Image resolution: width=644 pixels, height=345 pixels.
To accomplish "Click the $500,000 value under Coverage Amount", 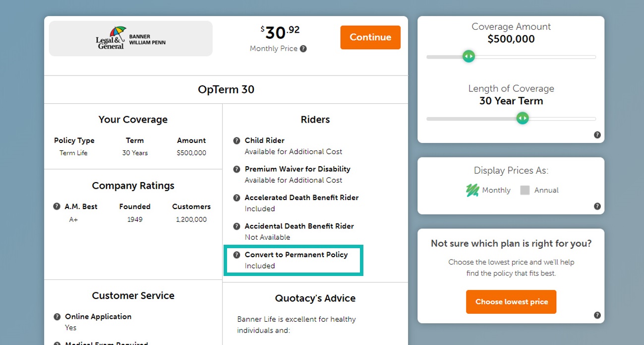I will click(511, 39).
